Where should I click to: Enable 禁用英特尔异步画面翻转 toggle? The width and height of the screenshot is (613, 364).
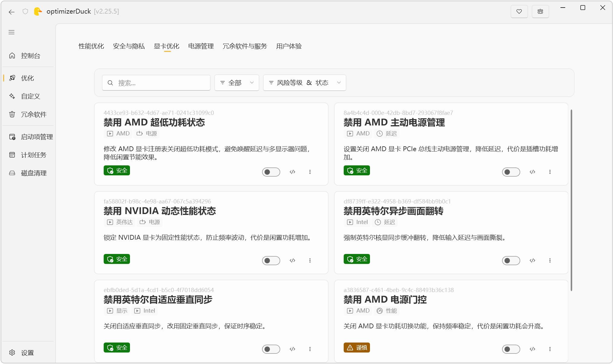pos(511,261)
